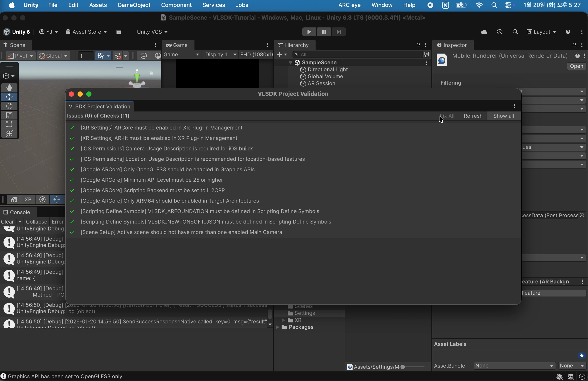This screenshot has height=381, width=588.
Task: Open the Layout dropdown
Action: [x=541, y=32]
